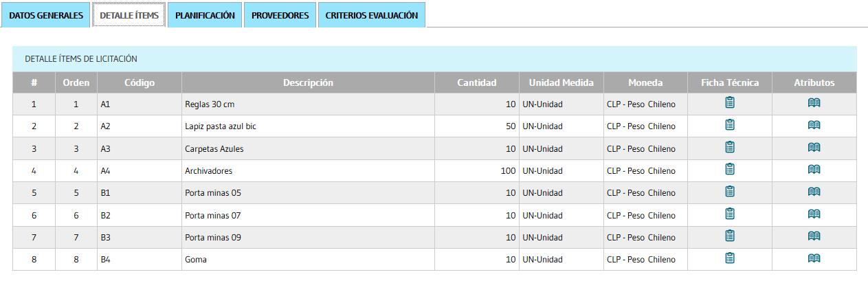Screen dimensions: 868x281
Task: Click the Cantidad column header
Action: pyautogui.click(x=476, y=82)
